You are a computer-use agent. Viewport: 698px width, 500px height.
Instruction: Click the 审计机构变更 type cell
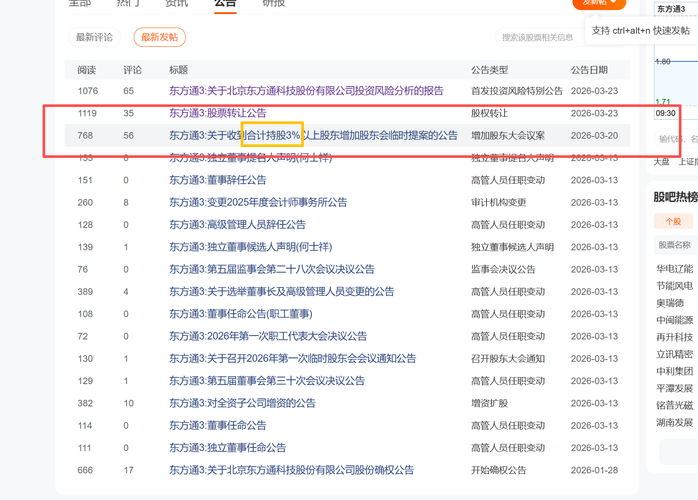pyautogui.click(x=499, y=202)
